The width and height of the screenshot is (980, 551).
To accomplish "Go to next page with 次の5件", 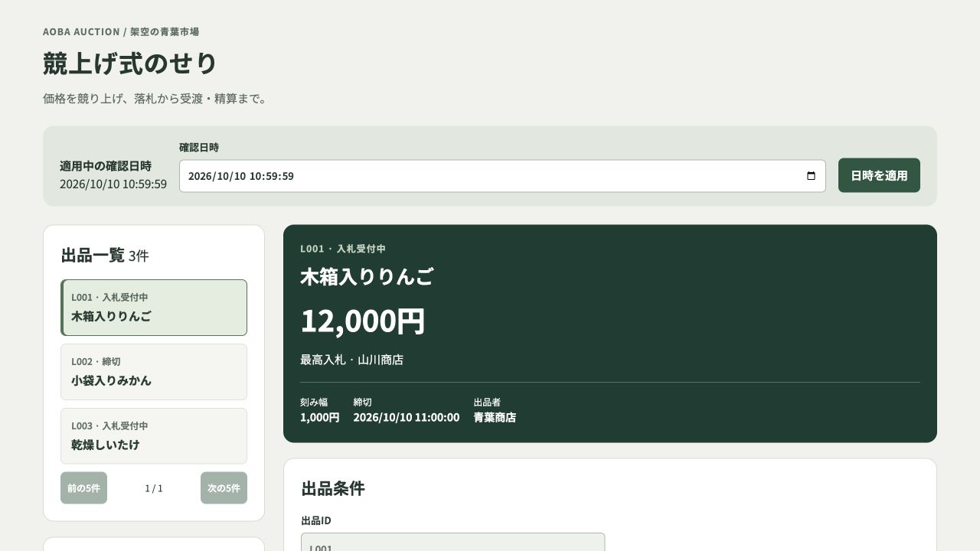I will (x=224, y=488).
